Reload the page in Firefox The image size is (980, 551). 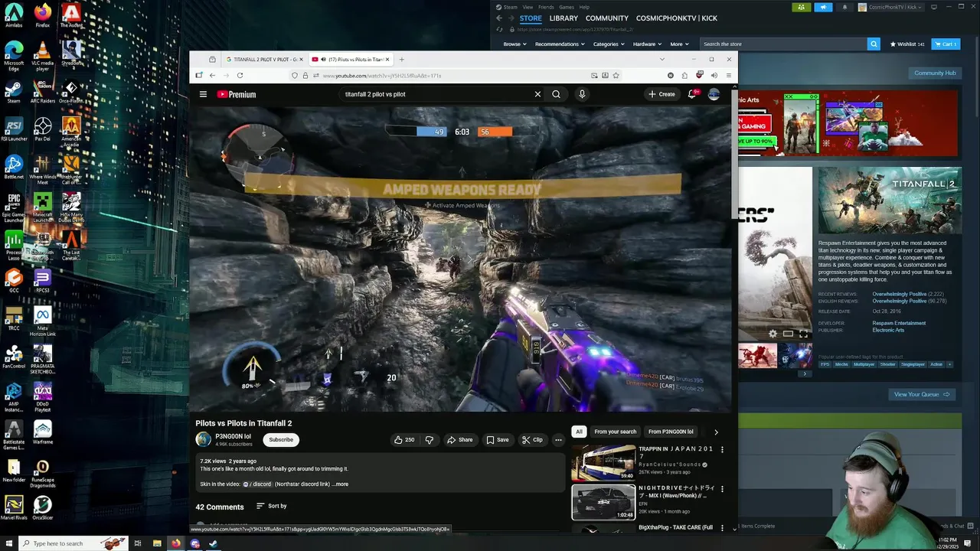[240, 75]
